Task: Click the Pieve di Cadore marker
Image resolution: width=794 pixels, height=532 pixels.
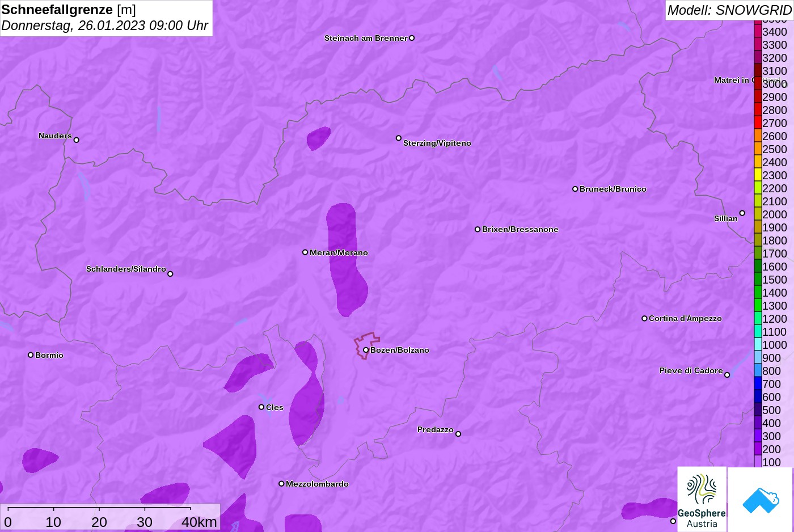Action: coord(727,375)
